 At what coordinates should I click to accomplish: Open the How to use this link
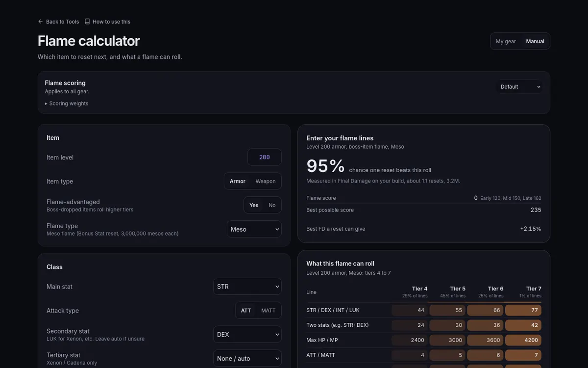tap(107, 22)
